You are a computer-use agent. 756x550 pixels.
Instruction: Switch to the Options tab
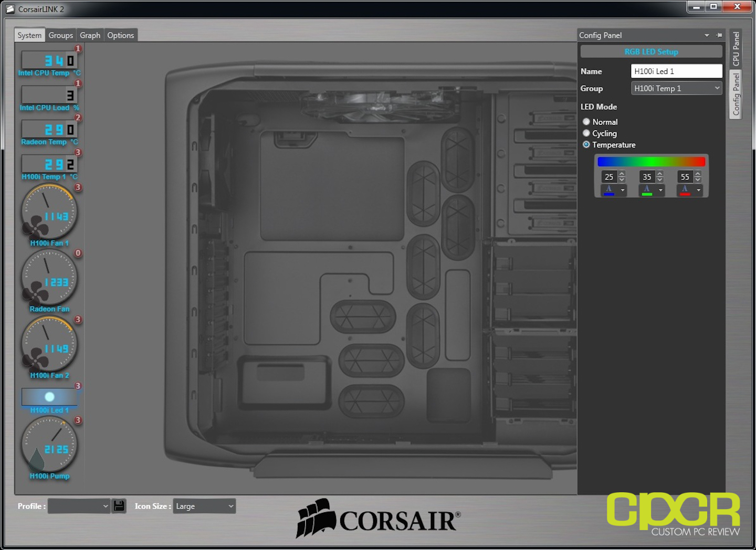tap(121, 35)
